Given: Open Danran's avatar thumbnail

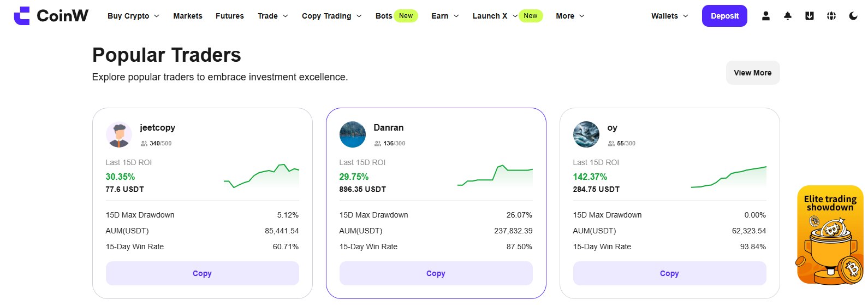Looking at the screenshot, I should tap(353, 134).
